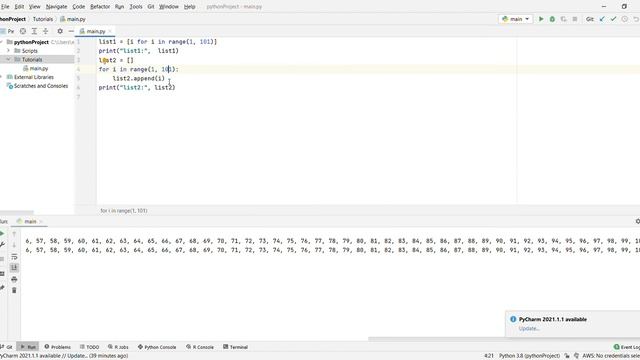
Task: Open Run panel settings gear on right
Action: pyautogui.click(x=638, y=221)
